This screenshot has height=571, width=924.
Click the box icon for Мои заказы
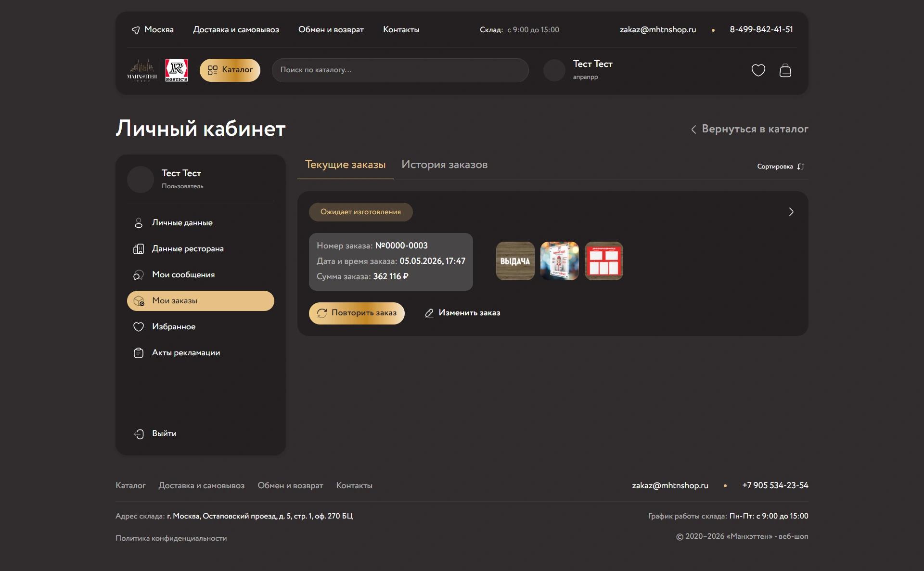[139, 301]
